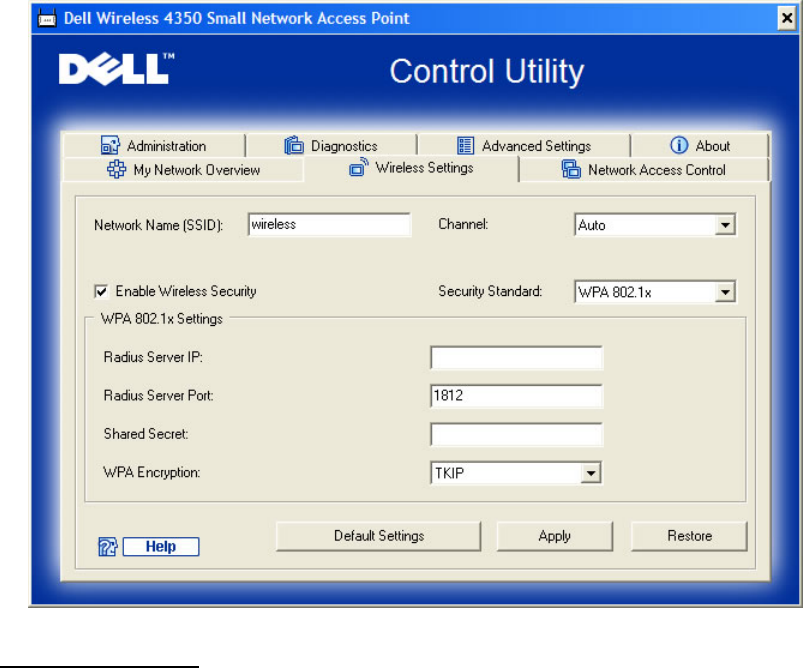Click the My Network Overview icon
Screen dimensions: 803x668
click(x=116, y=169)
